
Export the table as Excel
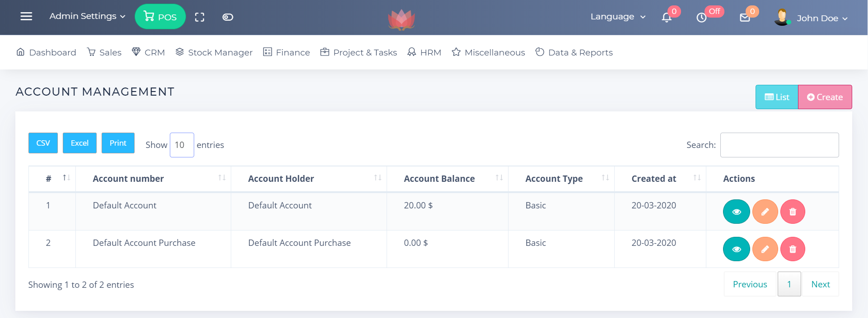79,143
